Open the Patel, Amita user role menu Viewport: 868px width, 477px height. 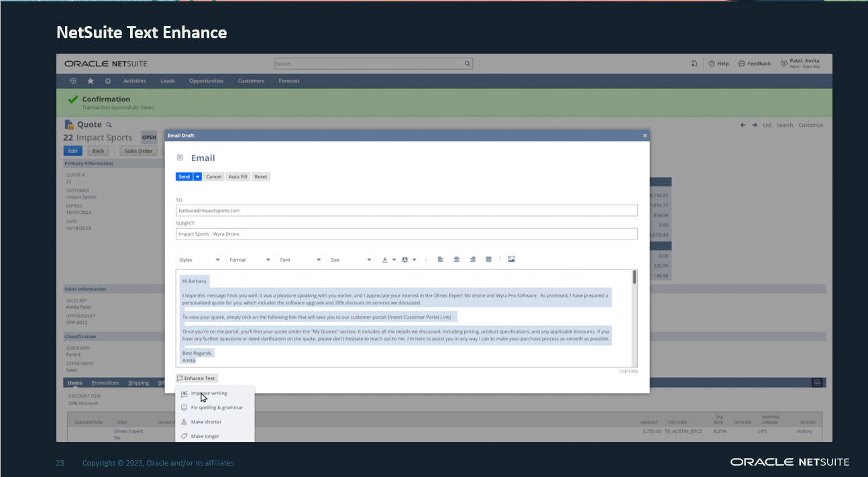tap(800, 64)
